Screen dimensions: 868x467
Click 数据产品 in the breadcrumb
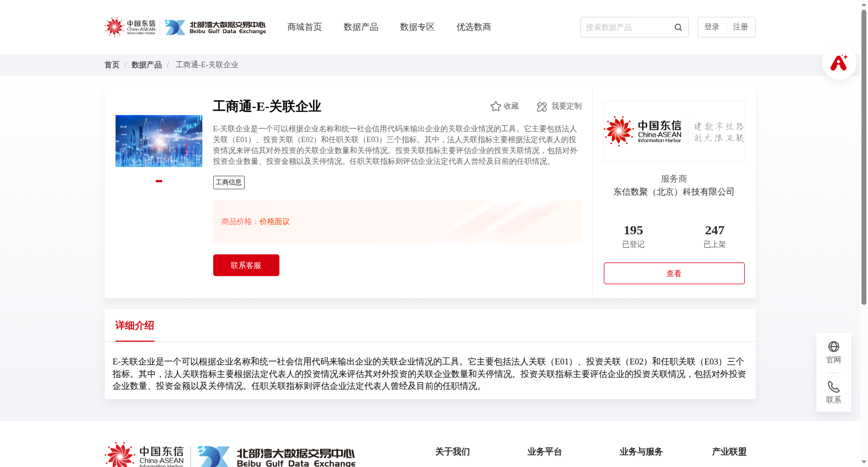(146, 65)
